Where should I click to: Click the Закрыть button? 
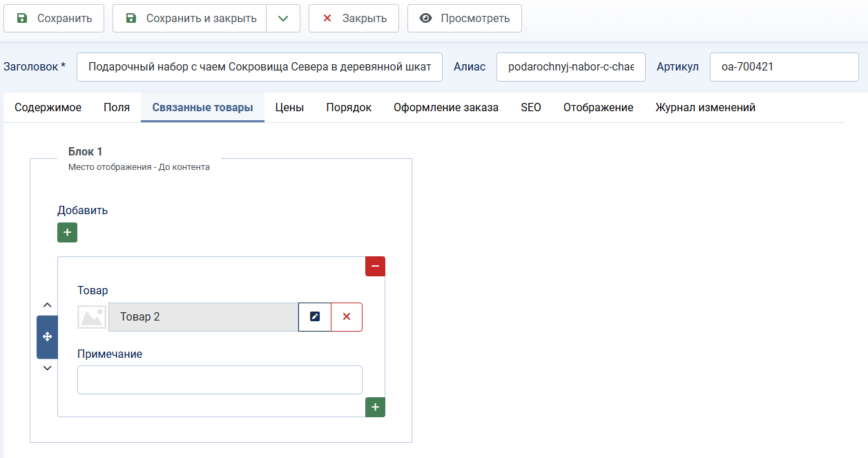tap(354, 19)
